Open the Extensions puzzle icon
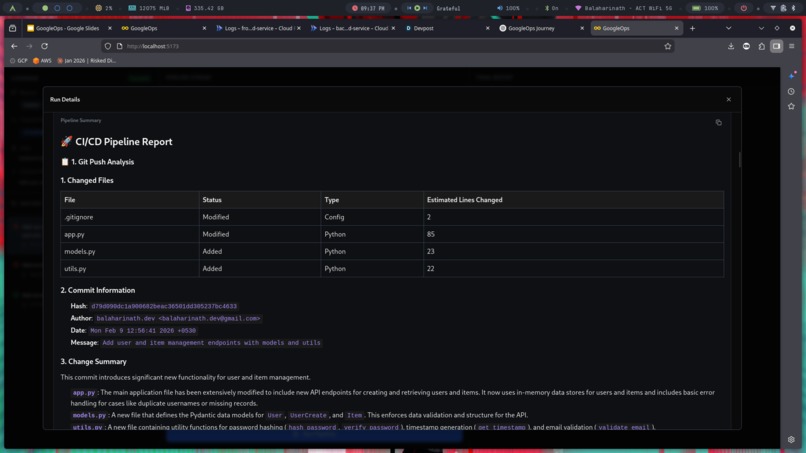 tap(761, 46)
